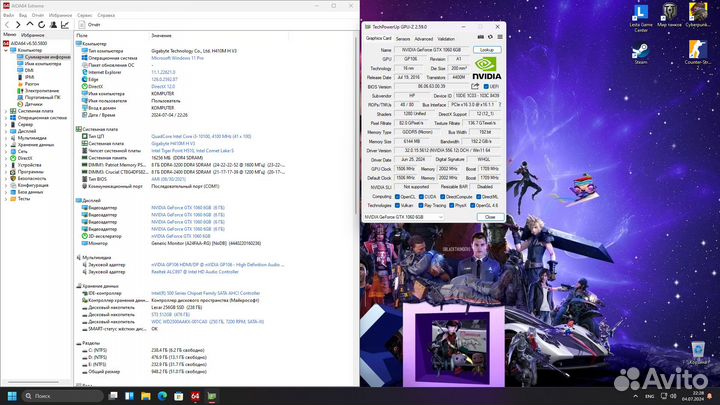The height and width of the screenshot is (405, 720).
Task: Click the AIDA64 vertical scrollbar
Action: tap(356, 124)
